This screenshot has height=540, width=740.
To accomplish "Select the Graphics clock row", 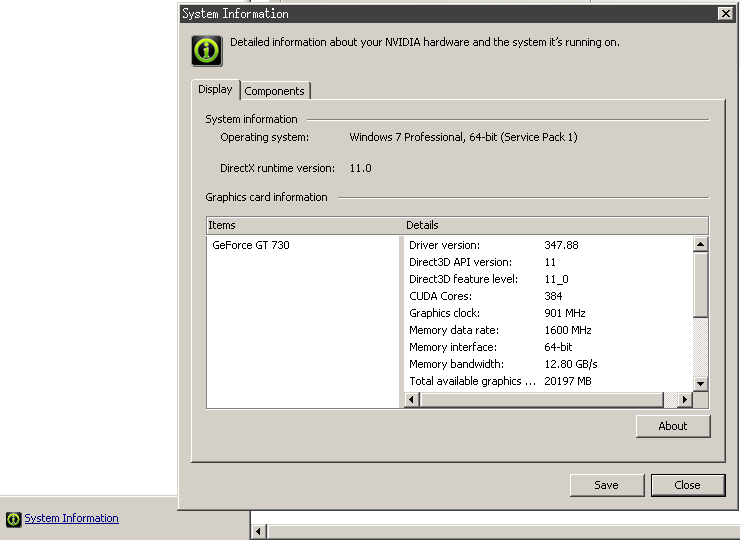I will [548, 313].
